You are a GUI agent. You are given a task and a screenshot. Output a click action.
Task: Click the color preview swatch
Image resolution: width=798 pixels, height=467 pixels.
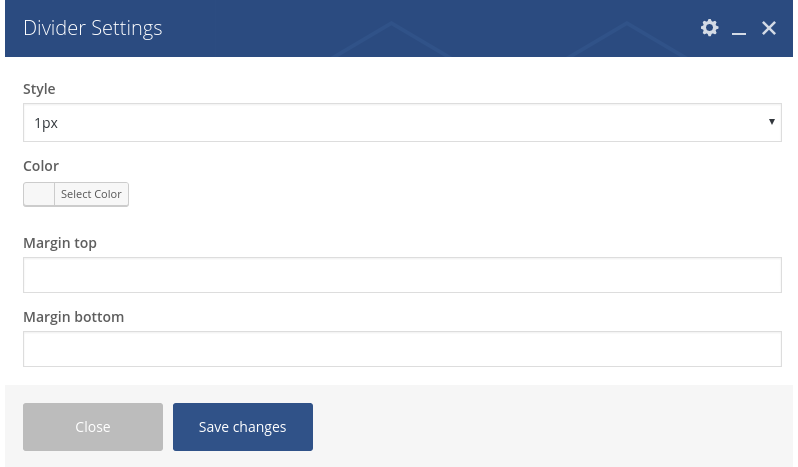[x=39, y=194]
